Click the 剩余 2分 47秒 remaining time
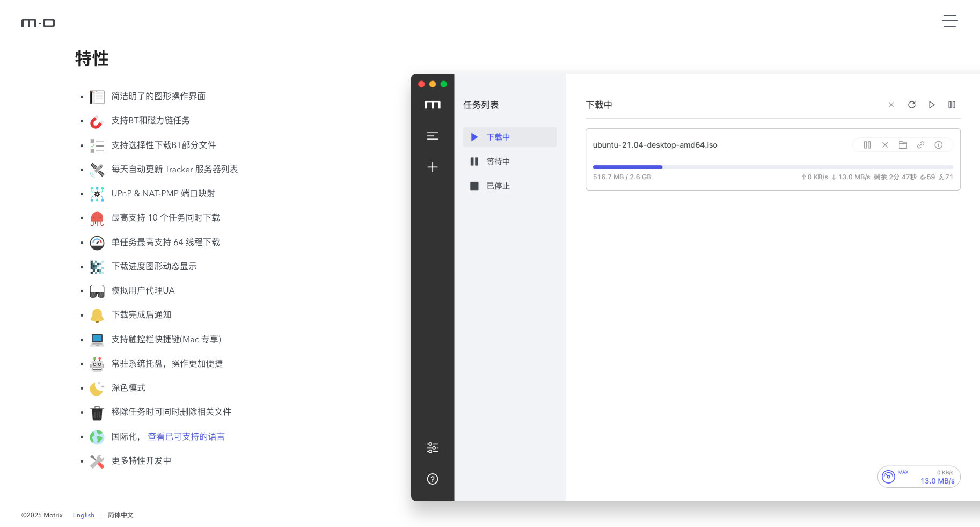 pyautogui.click(x=895, y=177)
